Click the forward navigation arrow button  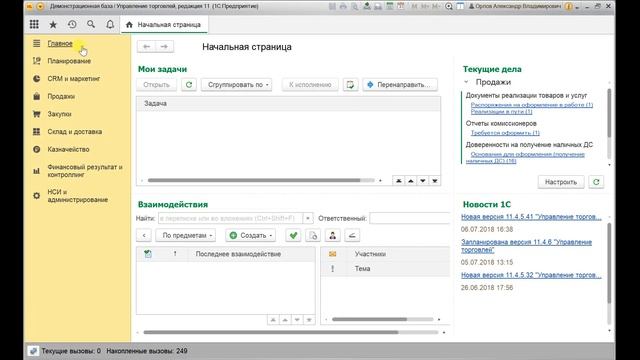coord(164,47)
